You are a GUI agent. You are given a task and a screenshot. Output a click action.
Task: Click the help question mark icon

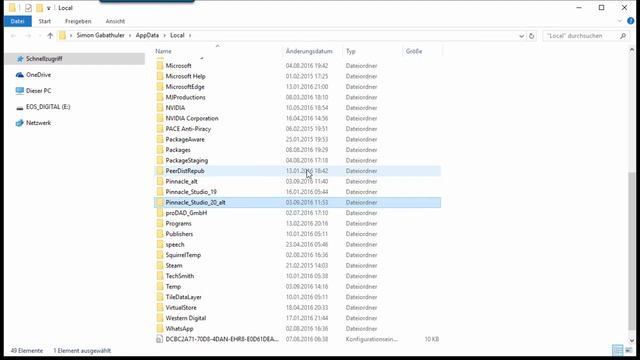click(631, 21)
